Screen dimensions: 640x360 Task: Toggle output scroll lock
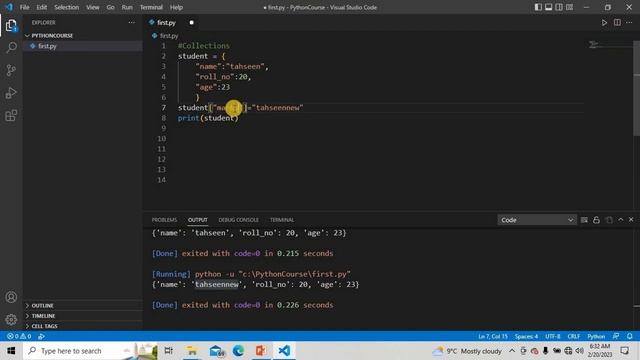pos(596,220)
